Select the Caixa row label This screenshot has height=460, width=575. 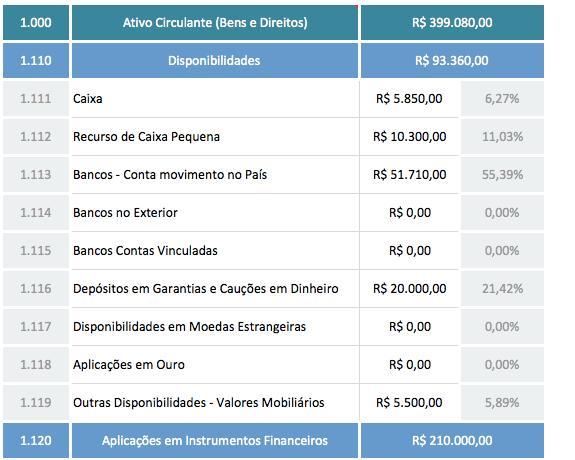tap(88, 99)
